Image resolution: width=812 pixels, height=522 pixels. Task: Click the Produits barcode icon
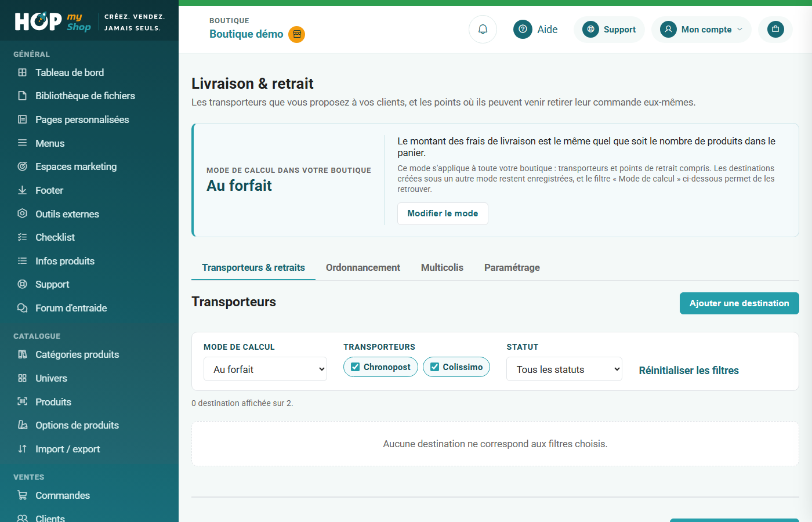click(23, 402)
